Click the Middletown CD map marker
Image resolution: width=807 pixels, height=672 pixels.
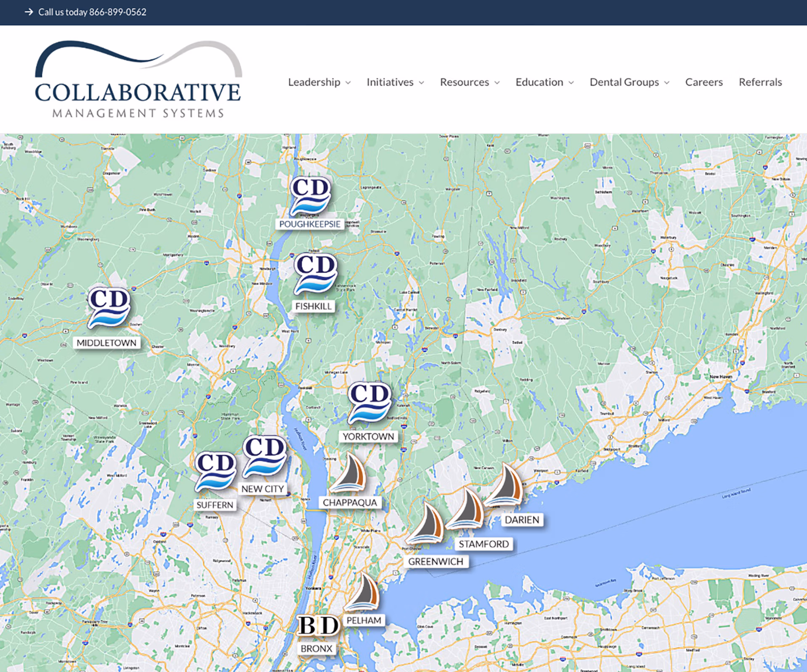click(x=109, y=308)
